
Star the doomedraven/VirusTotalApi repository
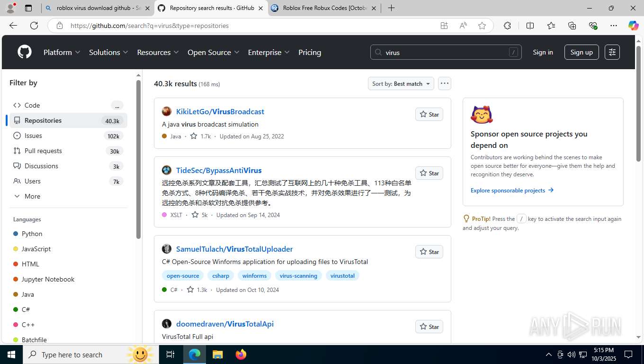coord(429,327)
